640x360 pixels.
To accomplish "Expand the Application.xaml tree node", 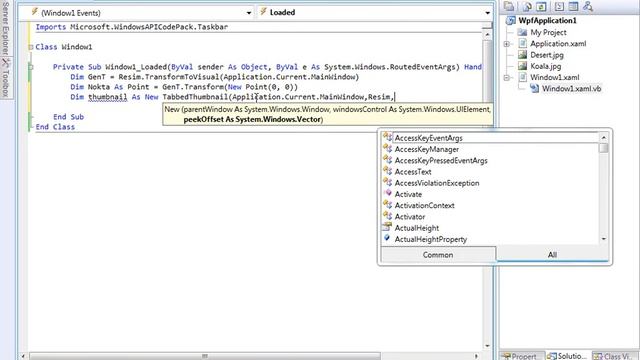I will tap(507, 44).
